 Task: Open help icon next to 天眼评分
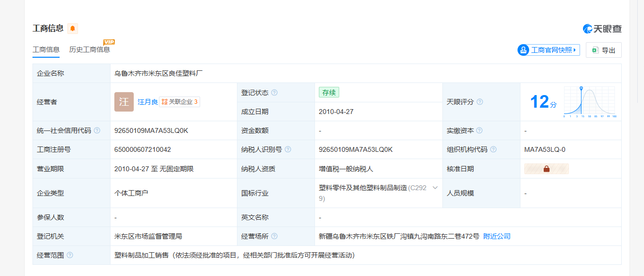(x=480, y=102)
